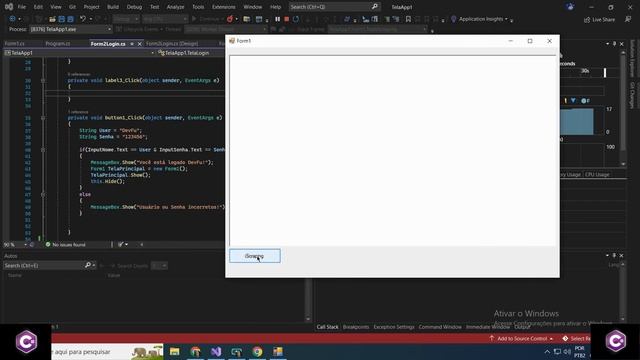This screenshot has width=640, height=360.
Task: Switch to the Form1.cs tab
Action: (x=15, y=44)
